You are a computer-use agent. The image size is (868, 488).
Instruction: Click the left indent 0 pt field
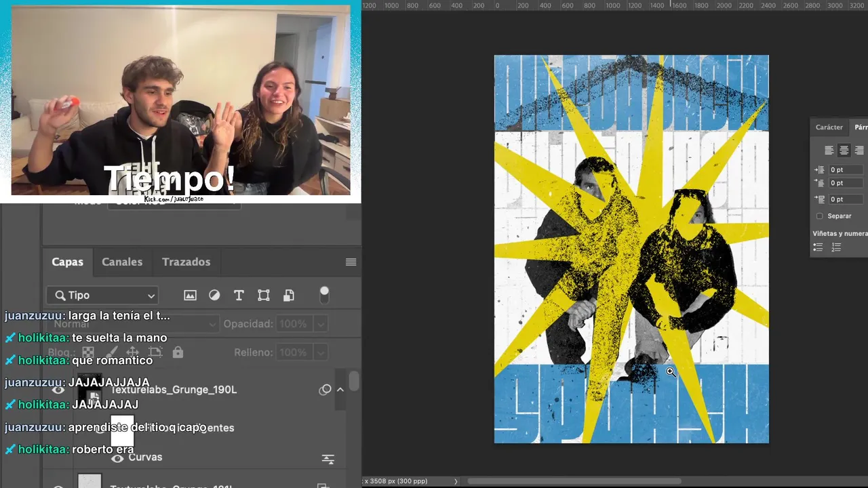848,169
